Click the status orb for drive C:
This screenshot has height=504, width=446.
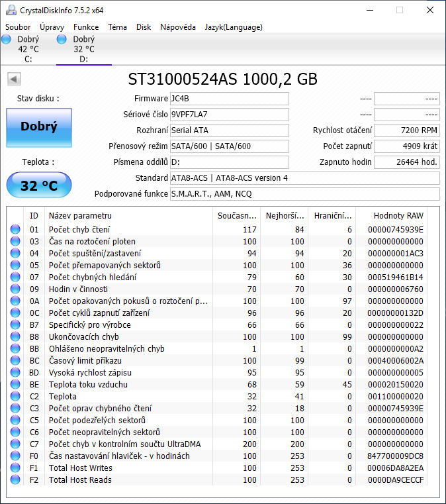point(7,40)
